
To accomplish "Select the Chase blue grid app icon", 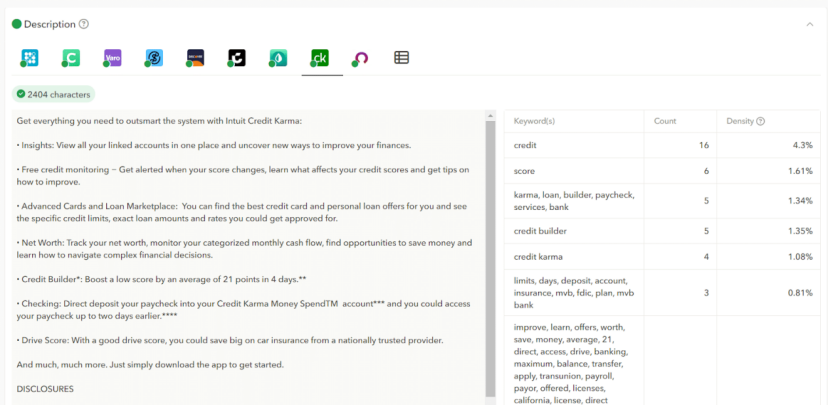I will click(x=30, y=58).
